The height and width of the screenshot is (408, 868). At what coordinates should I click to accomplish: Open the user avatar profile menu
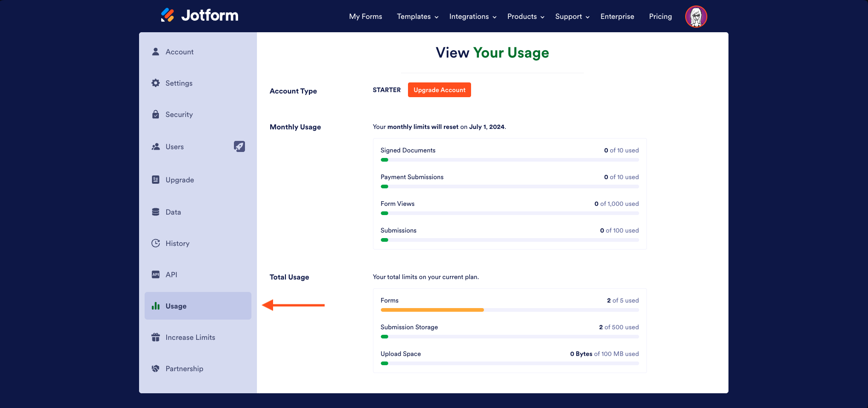coord(696,17)
